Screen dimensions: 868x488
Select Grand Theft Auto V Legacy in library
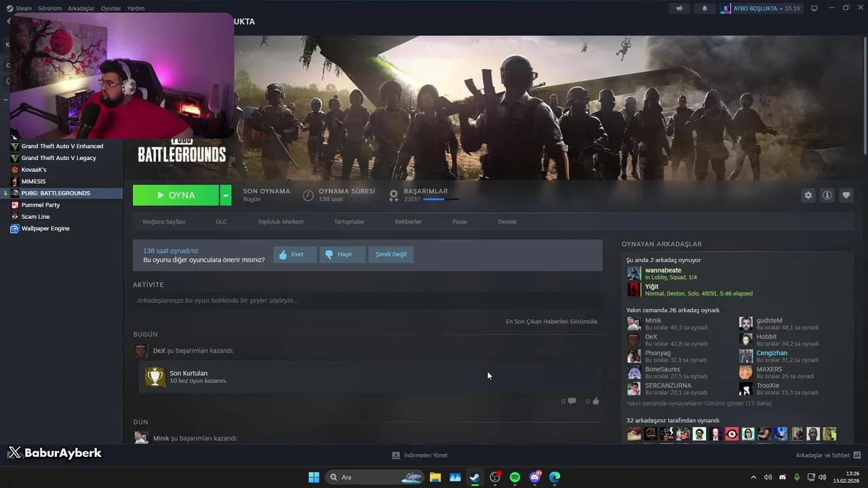[x=58, y=158]
